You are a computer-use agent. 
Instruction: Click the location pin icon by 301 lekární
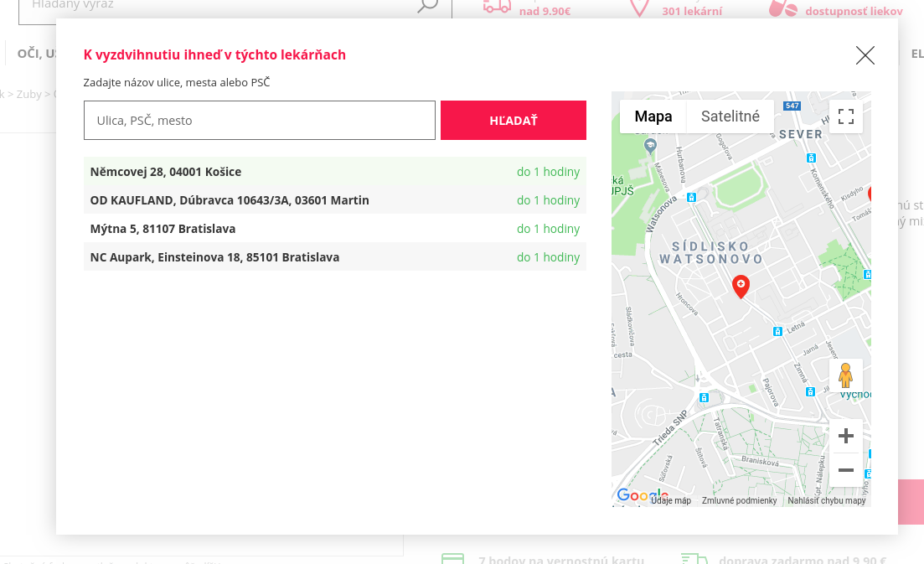click(639, 7)
